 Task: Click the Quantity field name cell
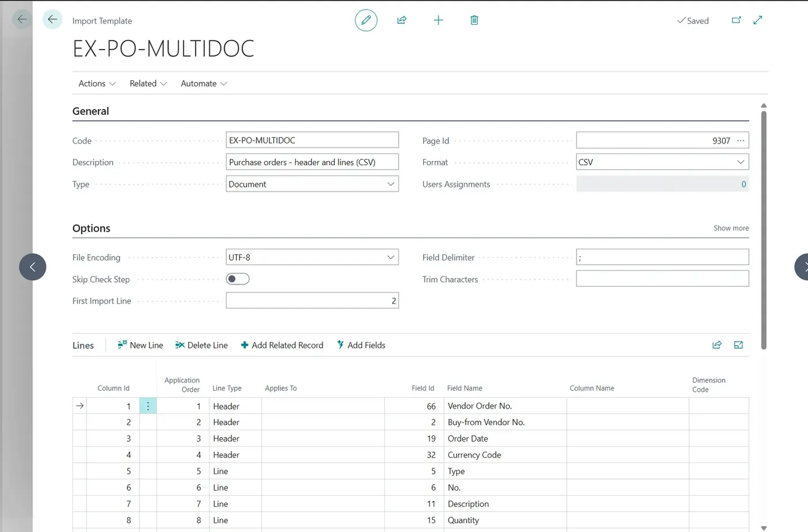point(506,520)
